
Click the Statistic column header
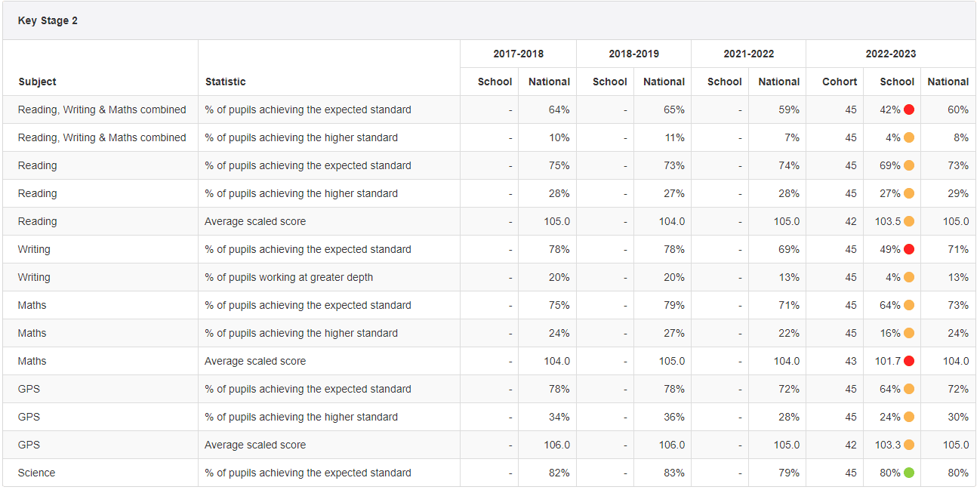coord(225,82)
